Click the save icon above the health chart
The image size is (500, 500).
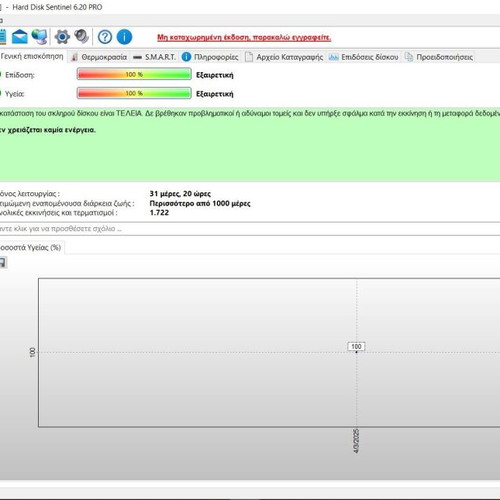coord(3,262)
